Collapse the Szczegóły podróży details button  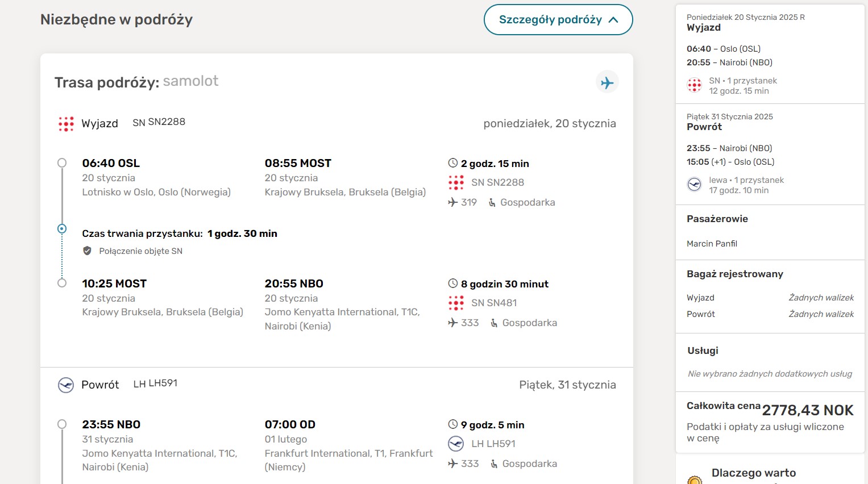pos(558,20)
